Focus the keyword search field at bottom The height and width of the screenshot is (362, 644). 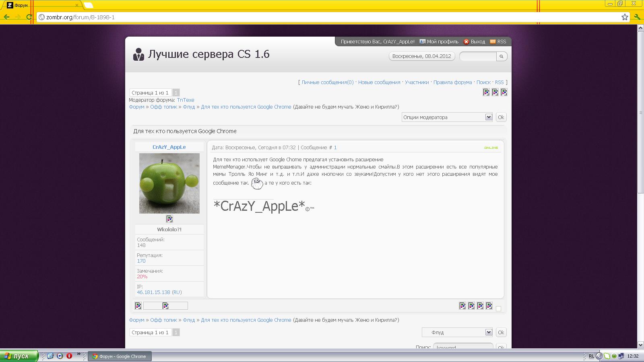pyautogui.click(x=463, y=347)
